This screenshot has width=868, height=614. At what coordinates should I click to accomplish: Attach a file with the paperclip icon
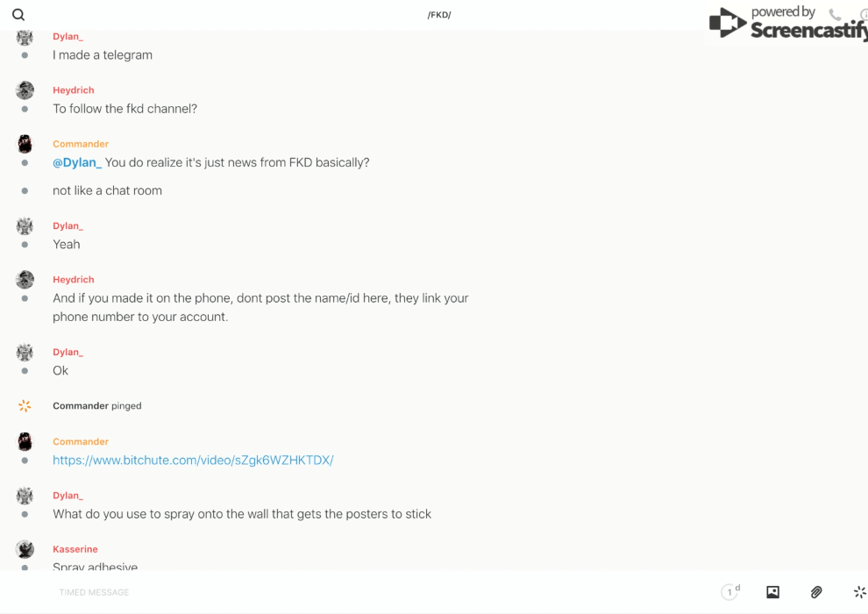point(816,592)
